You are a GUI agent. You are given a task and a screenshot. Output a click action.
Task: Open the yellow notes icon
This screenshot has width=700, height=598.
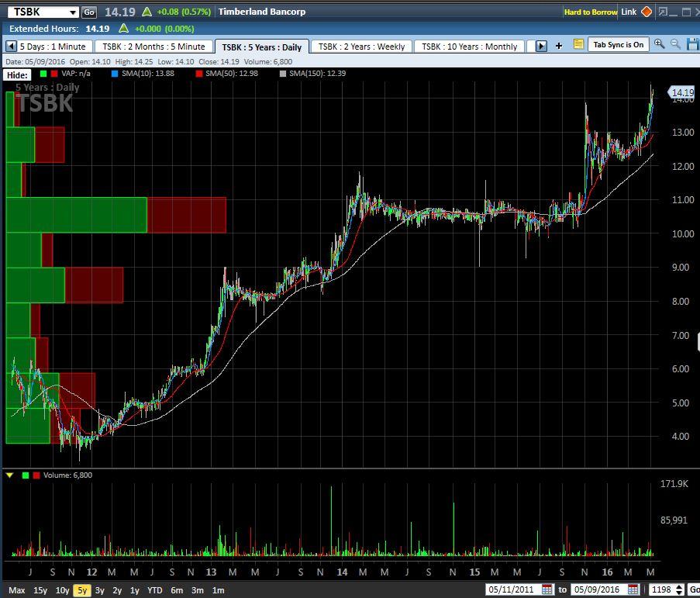click(578, 45)
